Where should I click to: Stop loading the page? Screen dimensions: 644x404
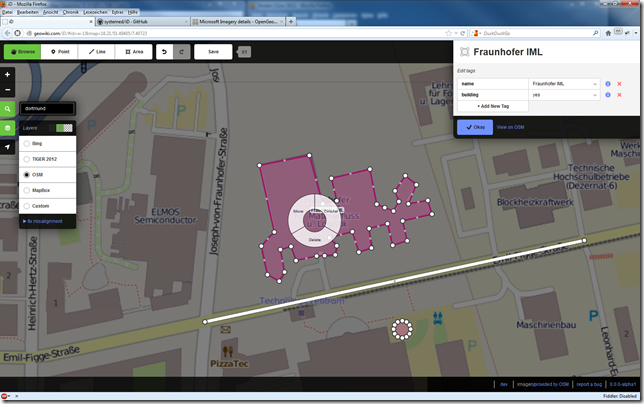[17, 33]
